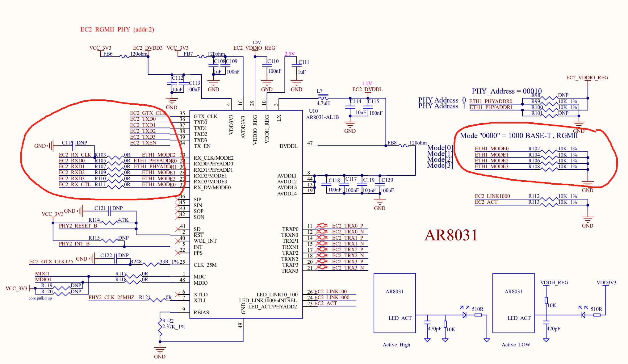Viewport: 628px width, 364px height.
Task: Select the "VDD3V3" power label
Action: (x=606, y=282)
